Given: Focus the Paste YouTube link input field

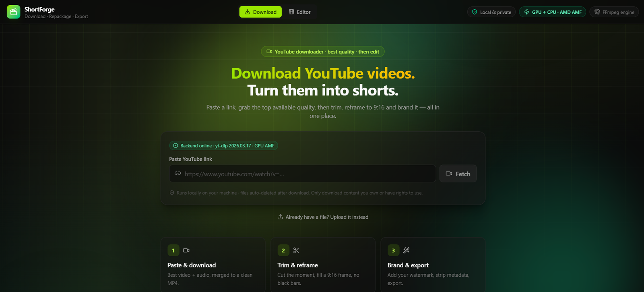Looking at the screenshot, I should (x=302, y=174).
